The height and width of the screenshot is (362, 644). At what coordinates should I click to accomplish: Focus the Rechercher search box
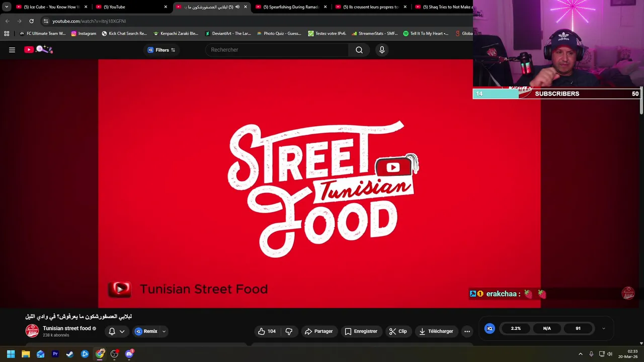click(x=277, y=50)
